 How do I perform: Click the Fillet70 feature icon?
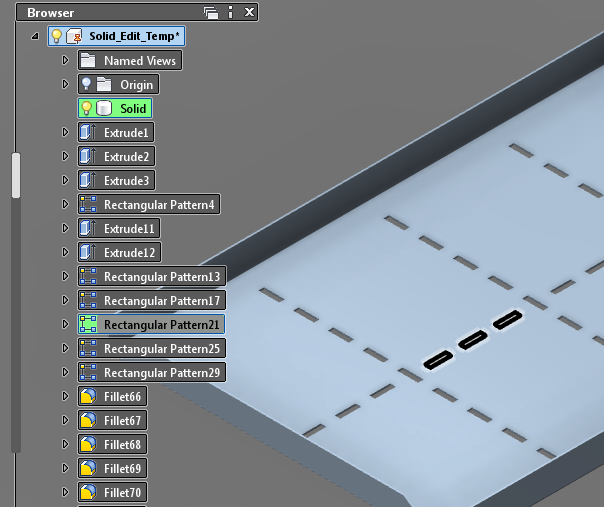click(x=88, y=493)
